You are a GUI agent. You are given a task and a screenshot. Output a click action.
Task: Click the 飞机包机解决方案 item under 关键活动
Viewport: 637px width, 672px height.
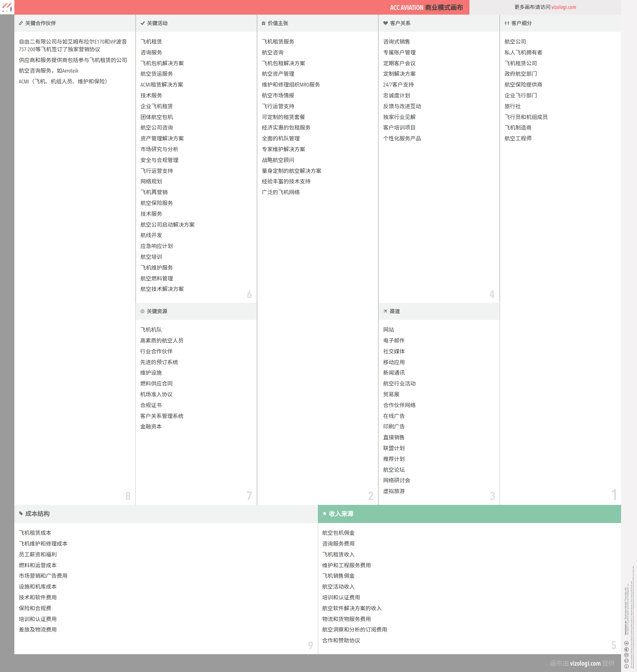click(162, 63)
